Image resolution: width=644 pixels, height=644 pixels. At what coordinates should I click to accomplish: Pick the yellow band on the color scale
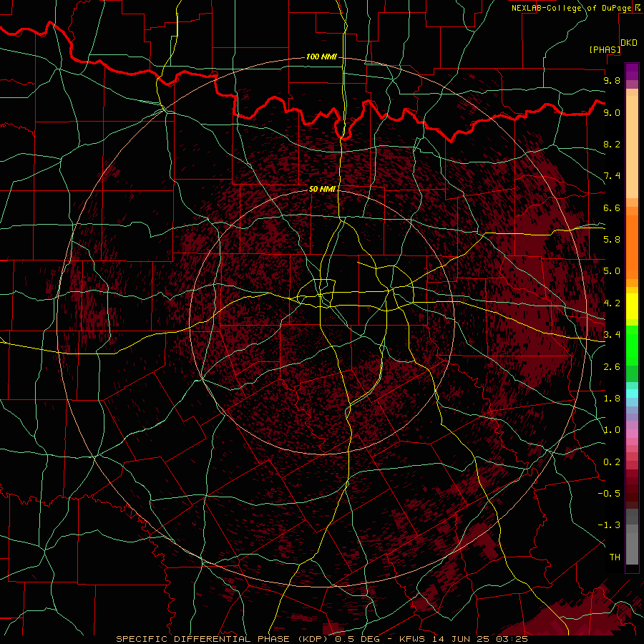coord(632,306)
